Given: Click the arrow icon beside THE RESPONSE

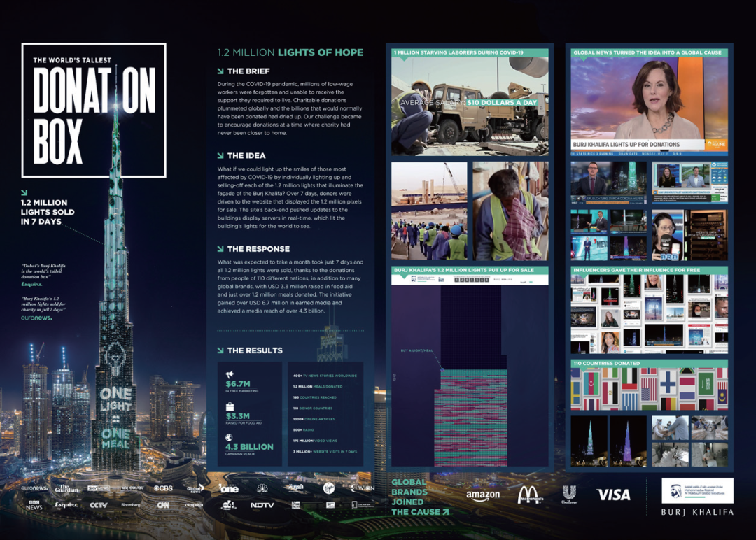Looking at the screenshot, I should 220,248.
